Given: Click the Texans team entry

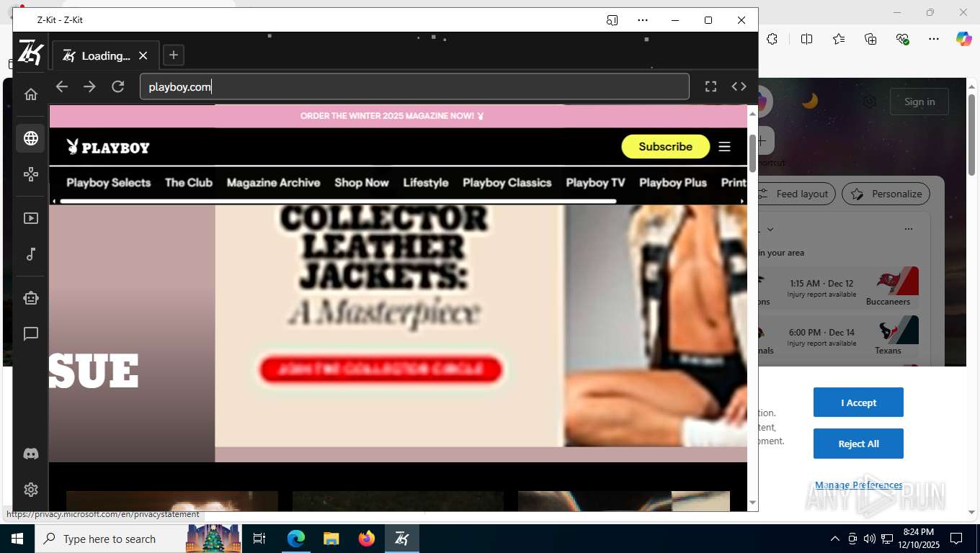Looking at the screenshot, I should 891,336.
